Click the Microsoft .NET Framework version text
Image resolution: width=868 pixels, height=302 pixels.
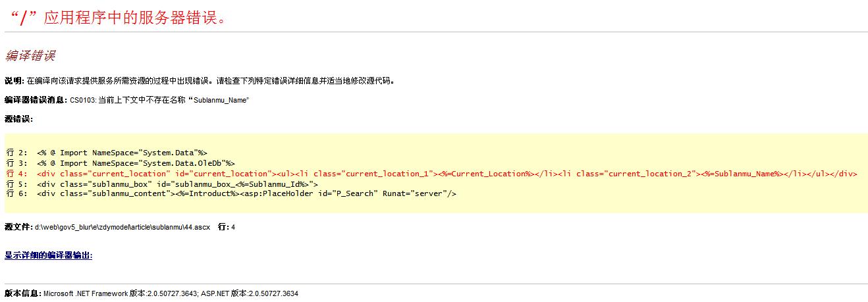click(x=120, y=293)
